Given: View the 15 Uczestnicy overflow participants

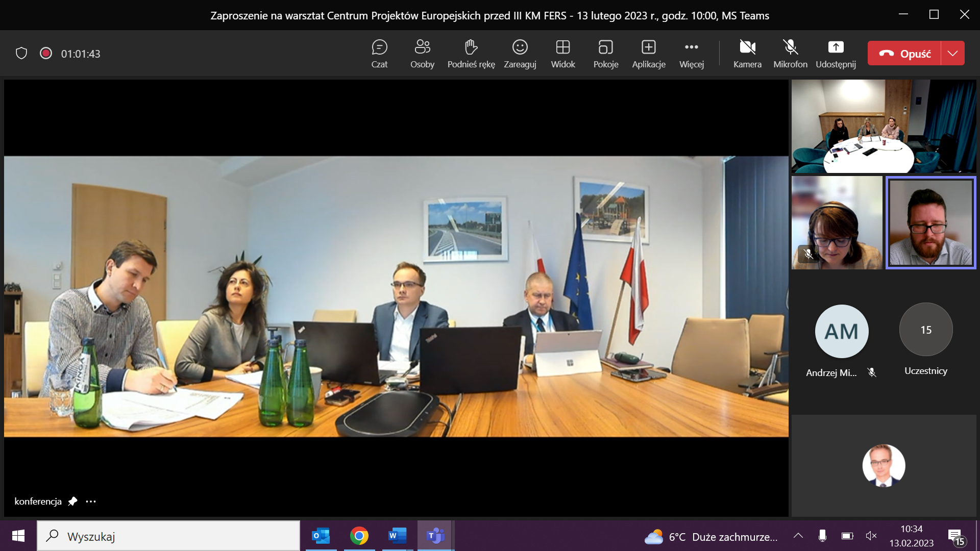Looking at the screenshot, I should (x=925, y=330).
